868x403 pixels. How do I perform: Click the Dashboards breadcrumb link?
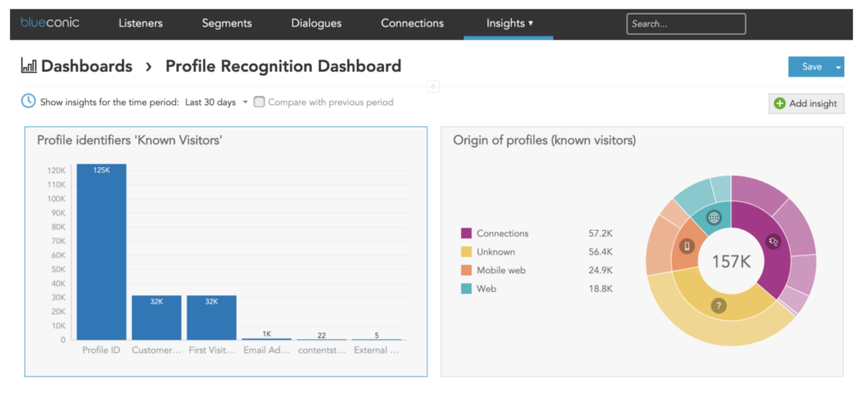pyautogui.click(x=86, y=66)
